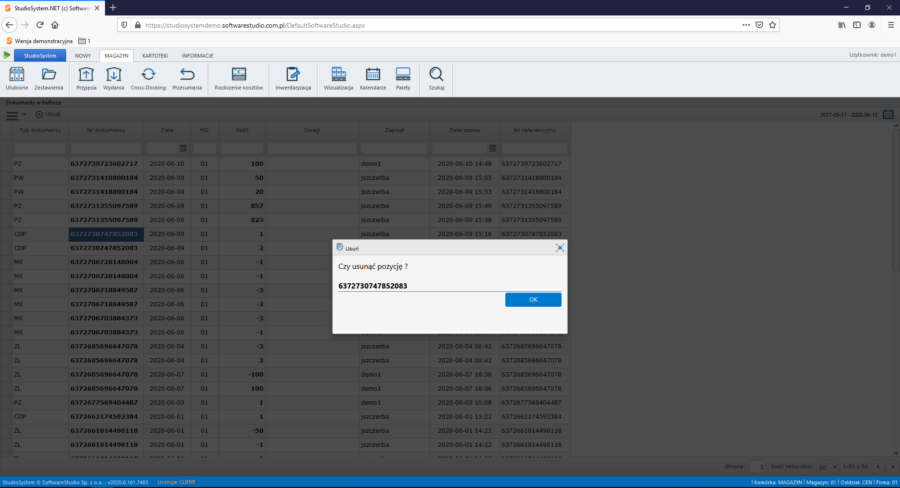Close the StudioSystem.NET browser tab

pos(97,8)
